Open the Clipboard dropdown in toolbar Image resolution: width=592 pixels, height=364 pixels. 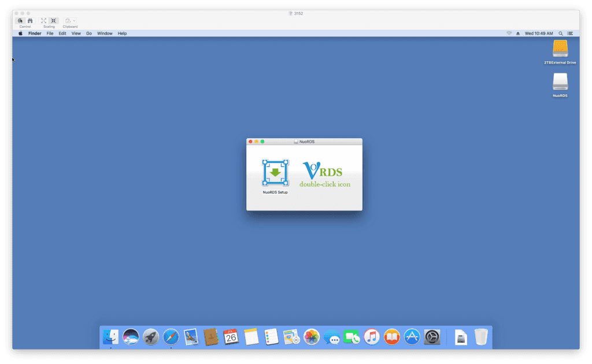pyautogui.click(x=70, y=21)
